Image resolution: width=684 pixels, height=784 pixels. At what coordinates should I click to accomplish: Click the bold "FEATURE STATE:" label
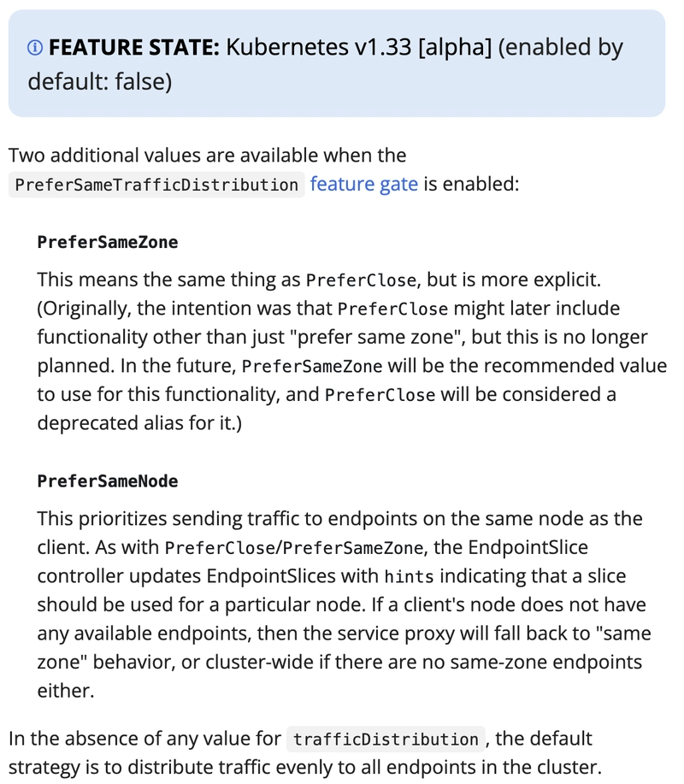(x=134, y=48)
